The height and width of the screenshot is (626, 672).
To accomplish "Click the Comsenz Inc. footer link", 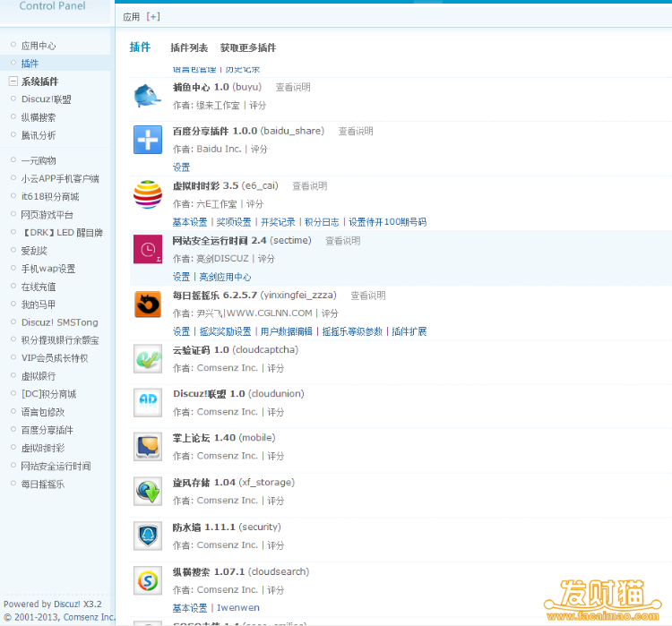I will [x=89, y=617].
